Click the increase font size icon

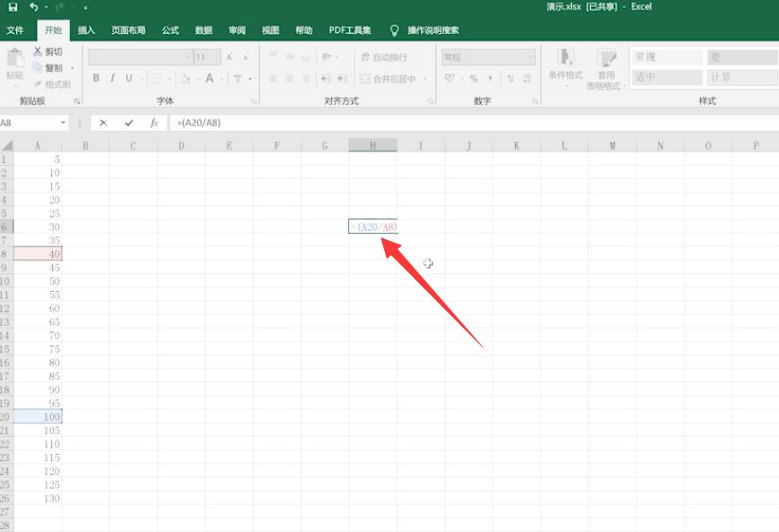click(229, 57)
